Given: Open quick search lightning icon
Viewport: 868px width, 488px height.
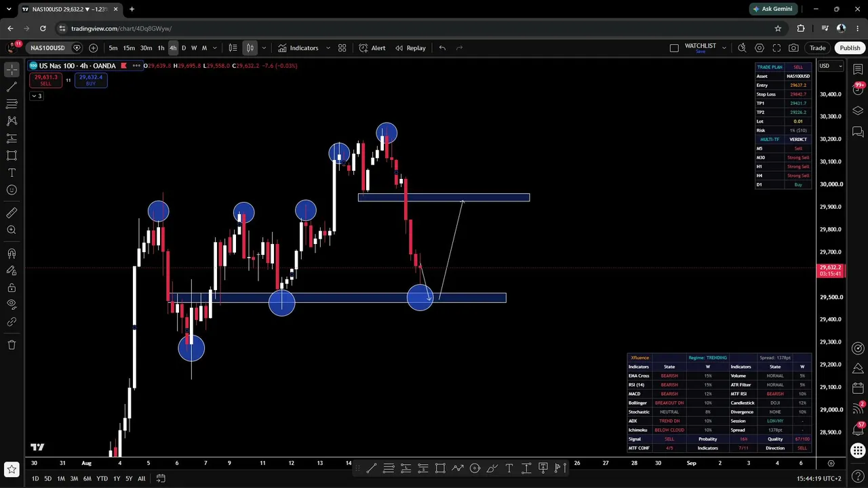Looking at the screenshot, I should coord(742,48).
